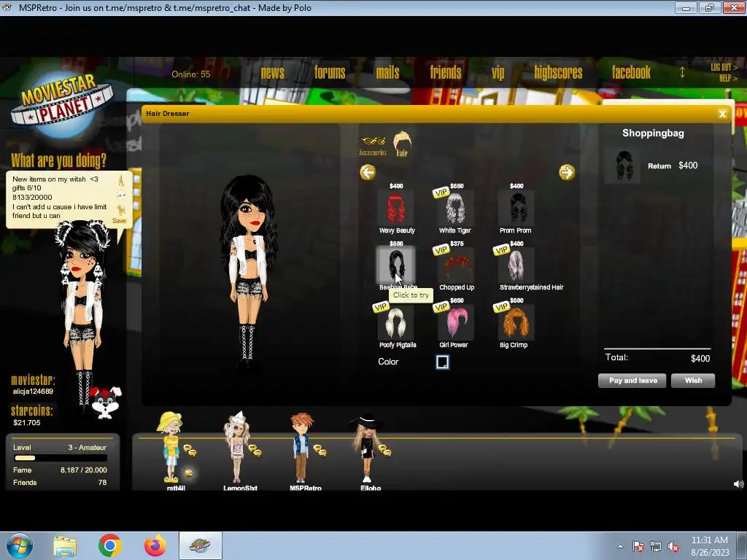This screenshot has height=560, width=747.
Task: Select the LemonSixt avatar in friends bar
Action: [x=237, y=447]
